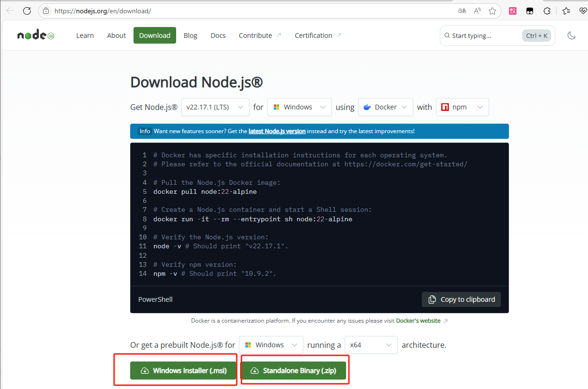Screen dimensions: 588x389
Task: Click download icon on Standalone Binary button
Action: click(255, 371)
